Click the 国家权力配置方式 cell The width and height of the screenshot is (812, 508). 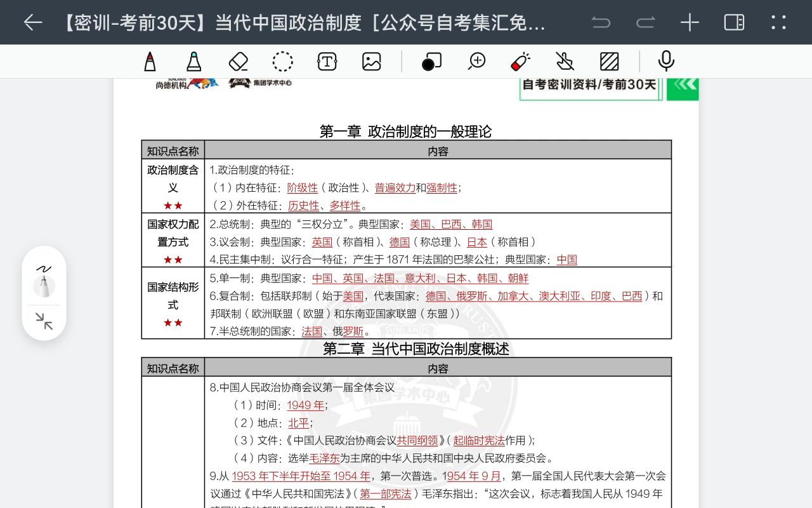point(173,241)
